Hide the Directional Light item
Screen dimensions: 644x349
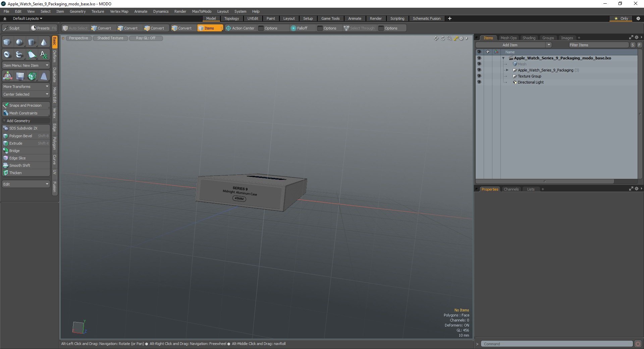[x=479, y=82]
